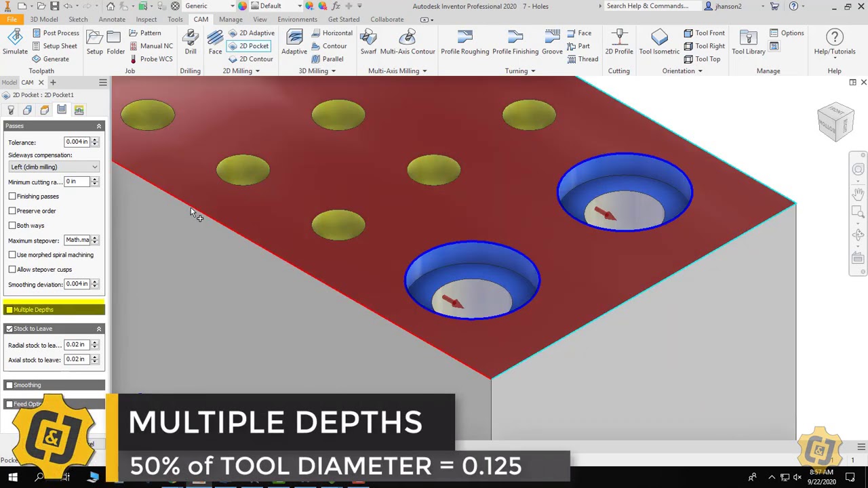Enable the Multiple Depths checkbox
This screenshot has width=868, height=488.
pos(9,310)
